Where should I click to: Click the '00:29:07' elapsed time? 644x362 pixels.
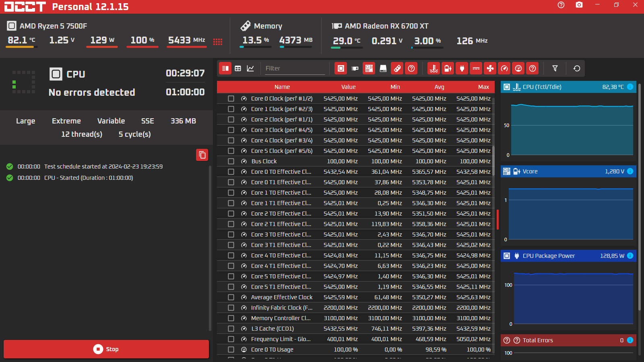(185, 73)
